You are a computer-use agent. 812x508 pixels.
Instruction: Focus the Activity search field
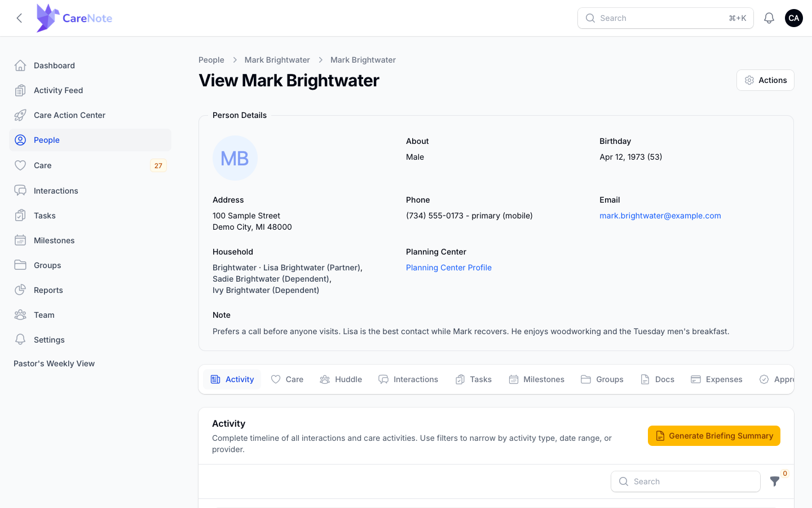point(686,481)
